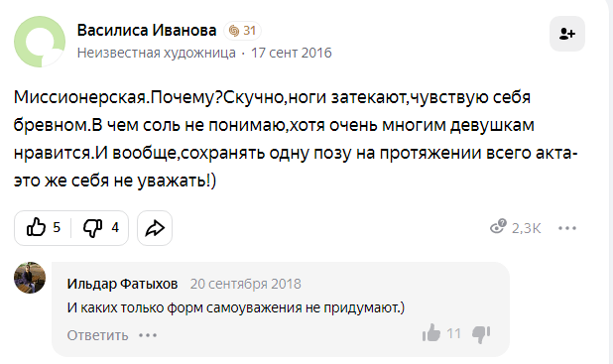Click Ответить to reply to comment
613x364 pixels.
(x=97, y=335)
